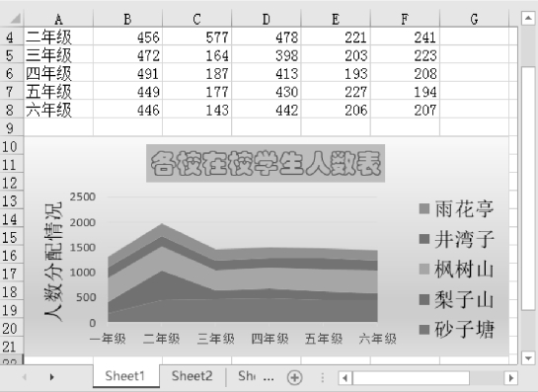The width and height of the screenshot is (538, 392).
Task: Click horizontal scrollbar right arrow
Action: [511, 378]
